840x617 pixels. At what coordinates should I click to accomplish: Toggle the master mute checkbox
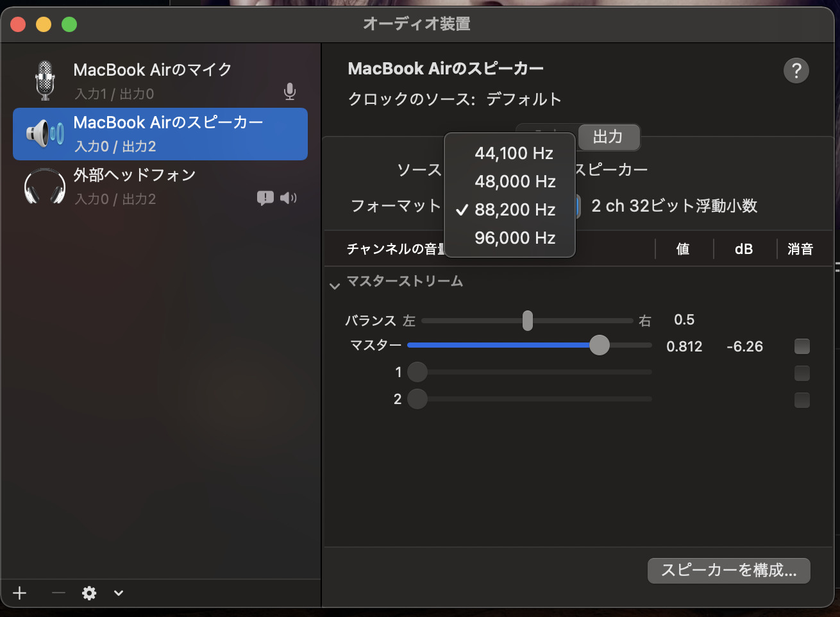(802, 346)
